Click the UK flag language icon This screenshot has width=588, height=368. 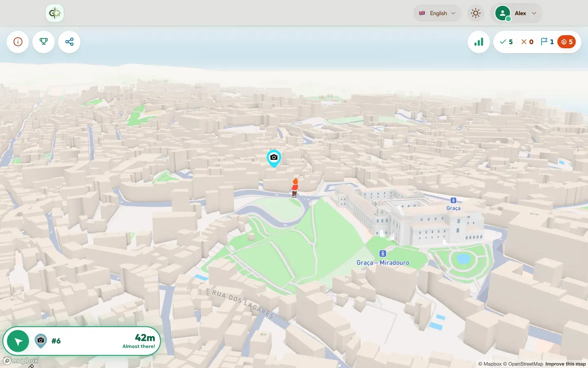pos(422,13)
